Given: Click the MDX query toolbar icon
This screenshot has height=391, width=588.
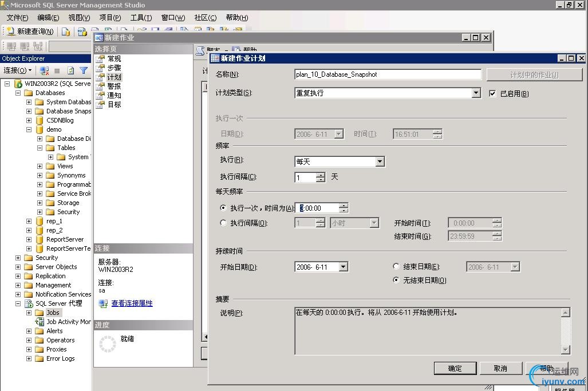Looking at the screenshot, I should (x=82, y=32).
